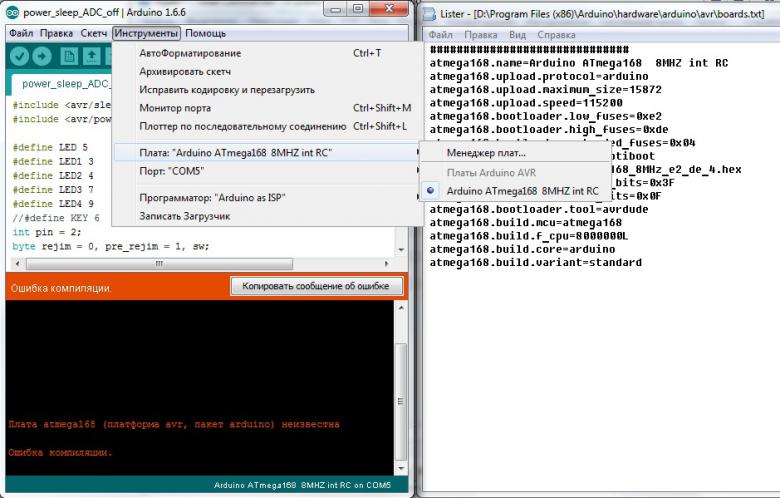Click the horizontal editor scrollbar thumb
The image size is (780, 498).
(x=159, y=264)
